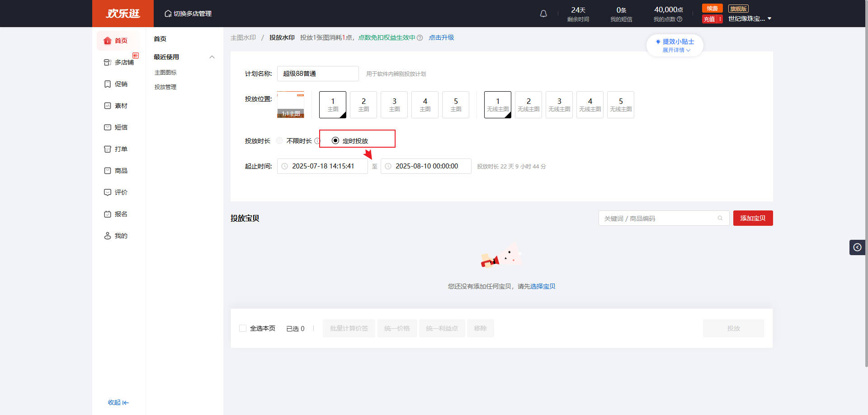Click the help icon beside 点数免扣权益生效中

420,38
